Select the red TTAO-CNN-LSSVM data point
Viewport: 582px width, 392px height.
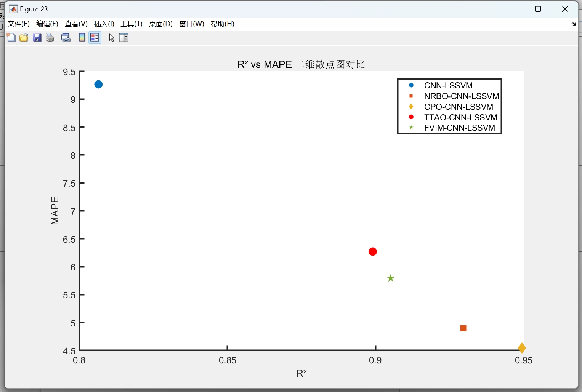(372, 251)
